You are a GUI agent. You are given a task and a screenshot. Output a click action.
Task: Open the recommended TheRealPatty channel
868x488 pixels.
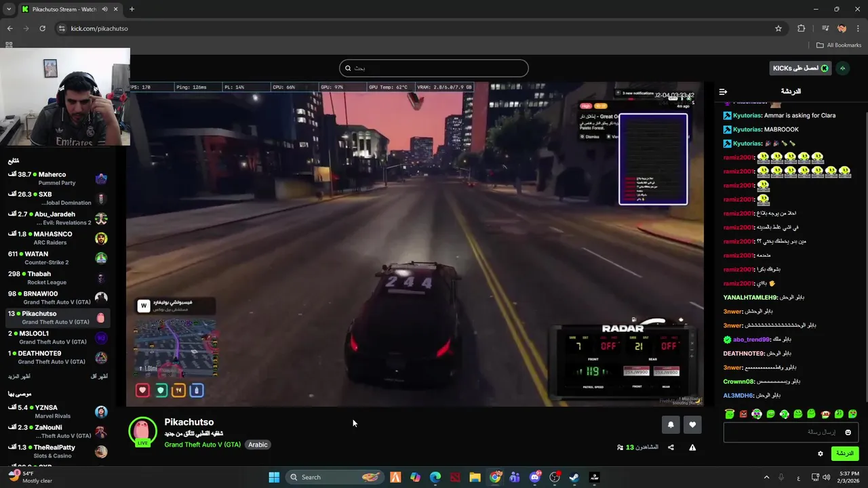57,451
